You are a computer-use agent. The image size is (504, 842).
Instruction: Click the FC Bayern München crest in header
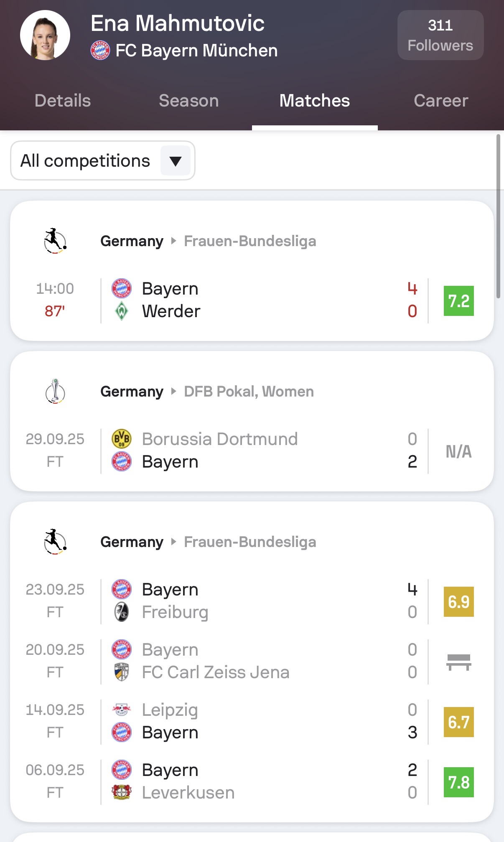click(x=100, y=51)
